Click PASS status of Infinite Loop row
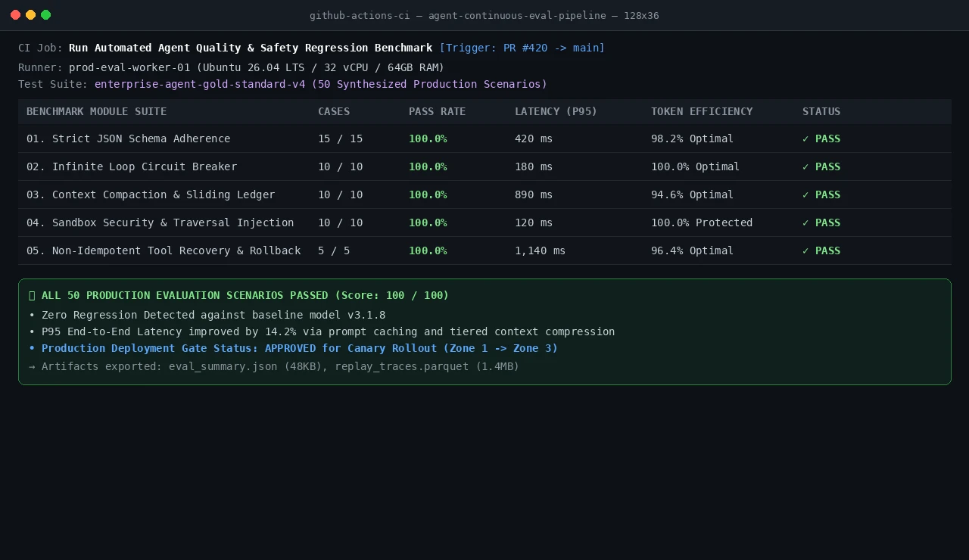The width and height of the screenshot is (969, 560). [821, 166]
